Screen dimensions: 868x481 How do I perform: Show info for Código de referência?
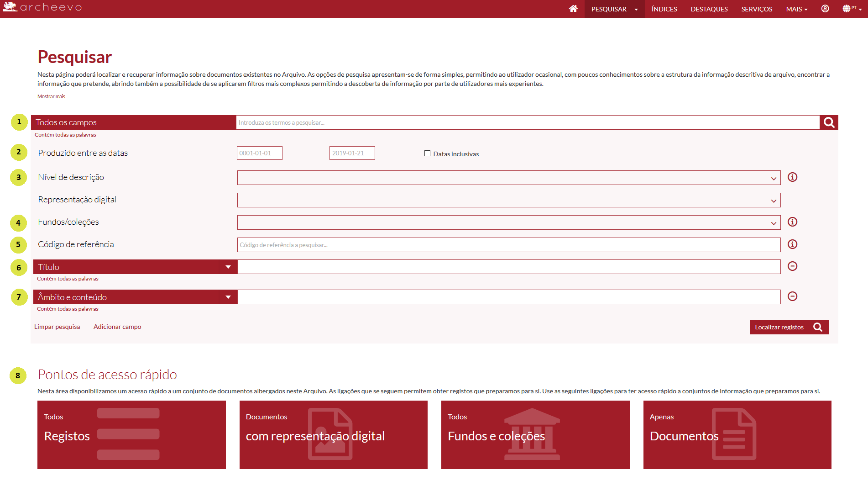pyautogui.click(x=792, y=244)
